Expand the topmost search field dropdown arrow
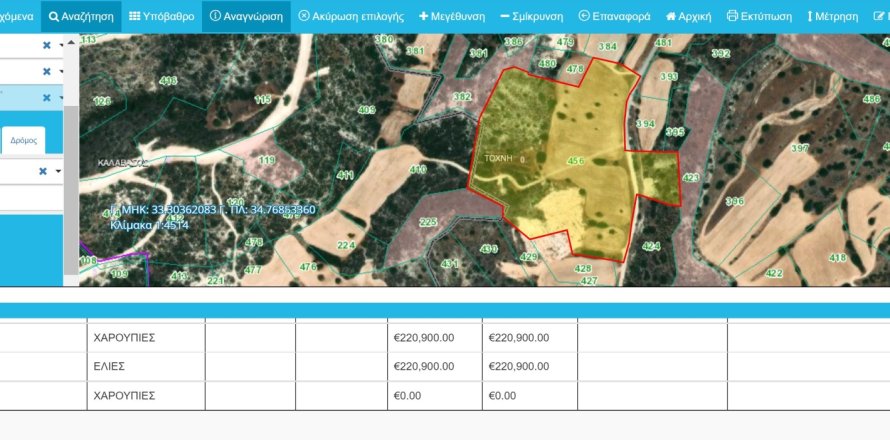This screenshot has height=440, width=890. [x=60, y=45]
